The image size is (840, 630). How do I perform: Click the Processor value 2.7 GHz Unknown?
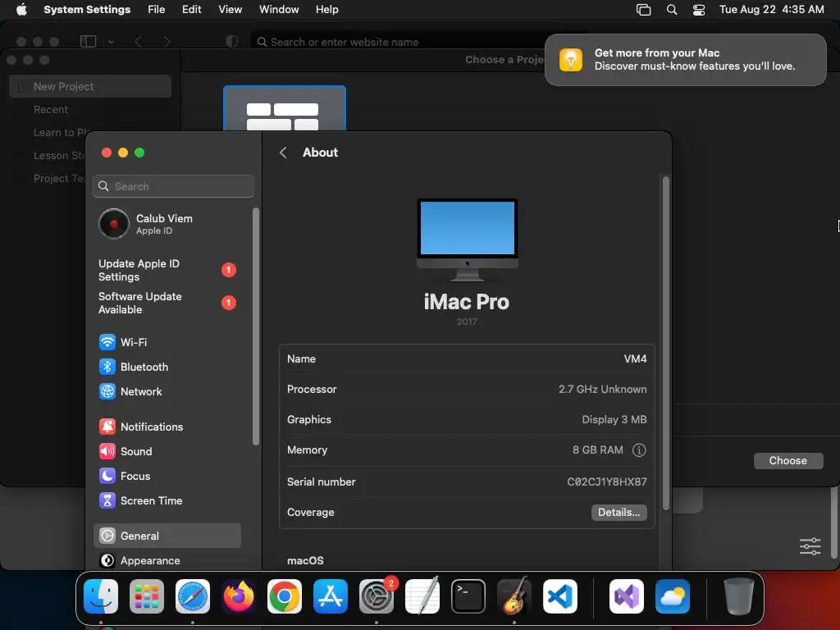coord(603,389)
